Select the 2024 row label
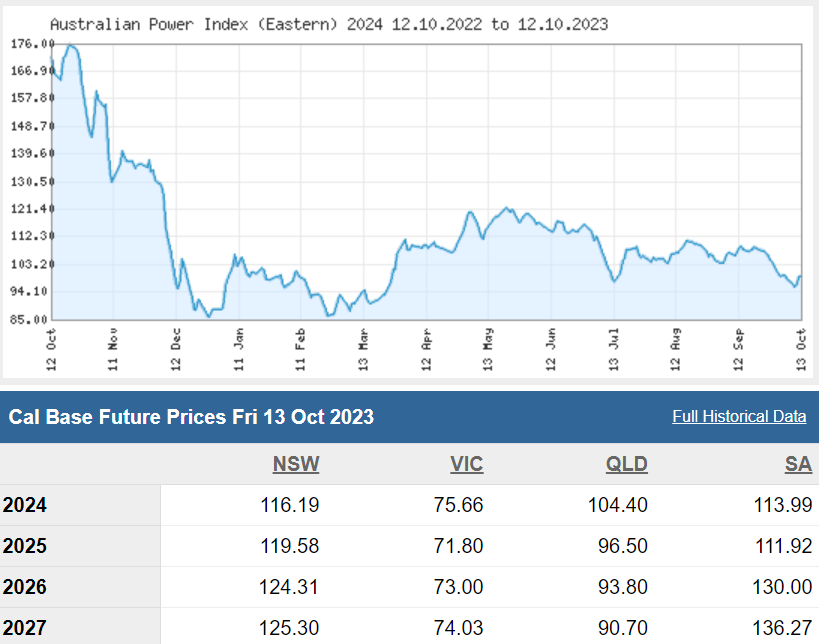This screenshot has width=821, height=644. click(x=25, y=505)
